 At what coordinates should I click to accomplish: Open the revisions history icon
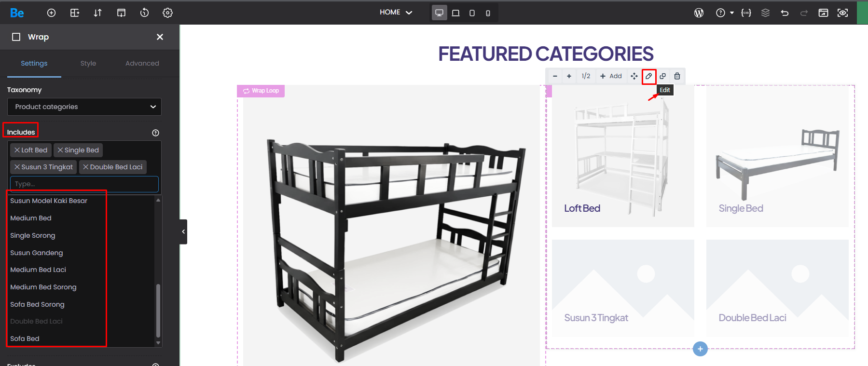(144, 13)
